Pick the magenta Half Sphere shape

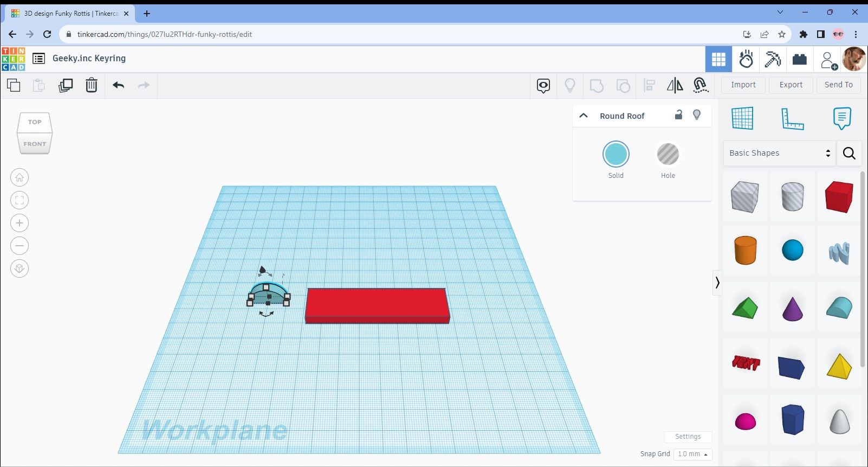point(746,420)
